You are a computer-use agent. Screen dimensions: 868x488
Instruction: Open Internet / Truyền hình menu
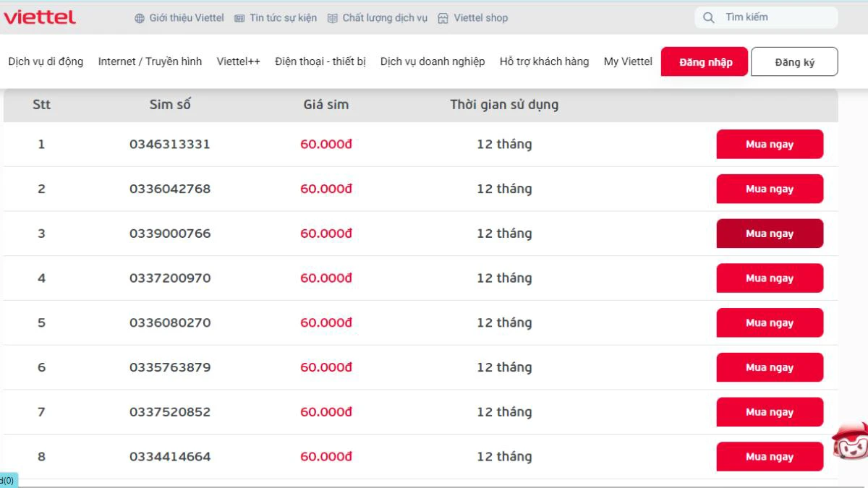coord(150,61)
